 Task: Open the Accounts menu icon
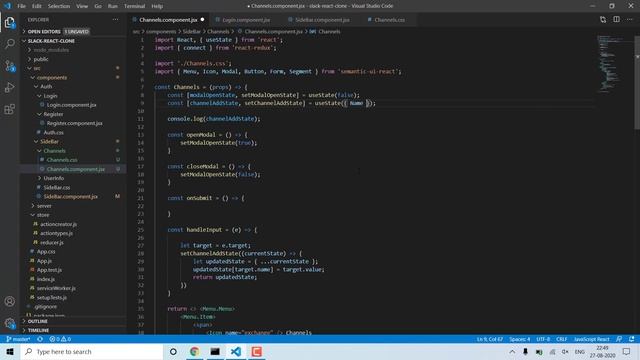tap(10, 301)
